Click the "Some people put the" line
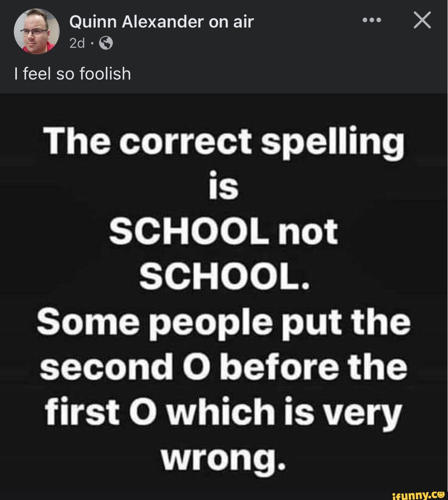The image size is (448, 500). point(224,323)
